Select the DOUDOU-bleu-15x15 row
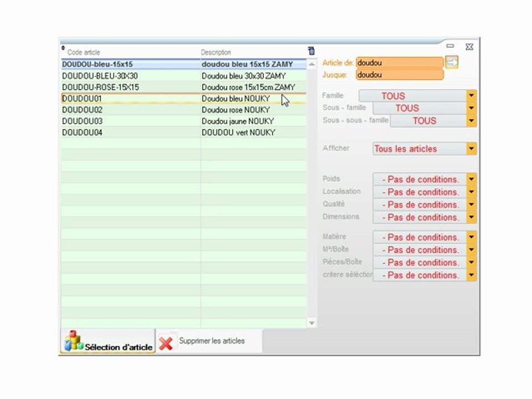This screenshot has height=399, width=532. click(x=183, y=64)
